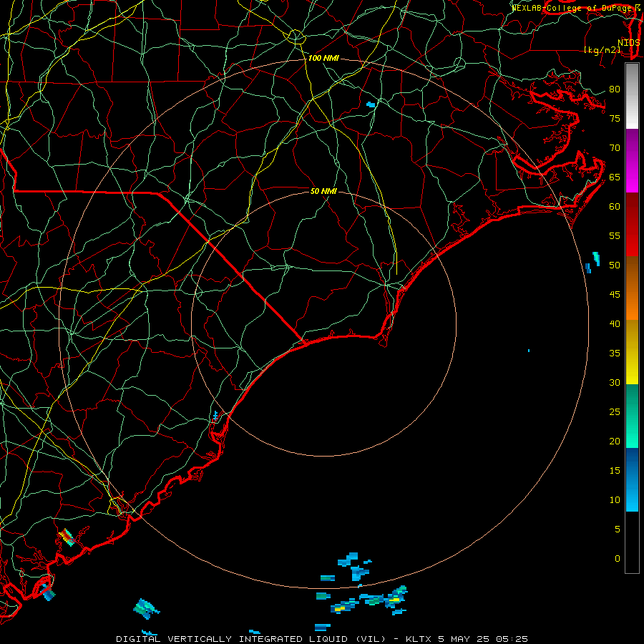Pick the orange-brown segment of color bar
Image resolution: width=644 pixels, height=644 pixels.
click(632, 288)
